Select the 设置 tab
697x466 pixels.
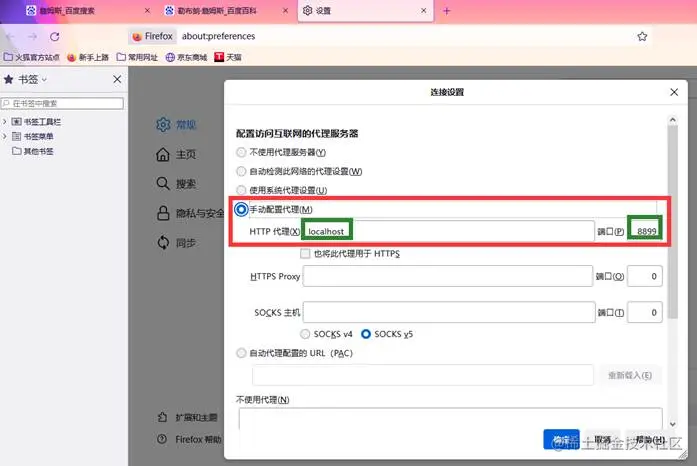click(365, 11)
